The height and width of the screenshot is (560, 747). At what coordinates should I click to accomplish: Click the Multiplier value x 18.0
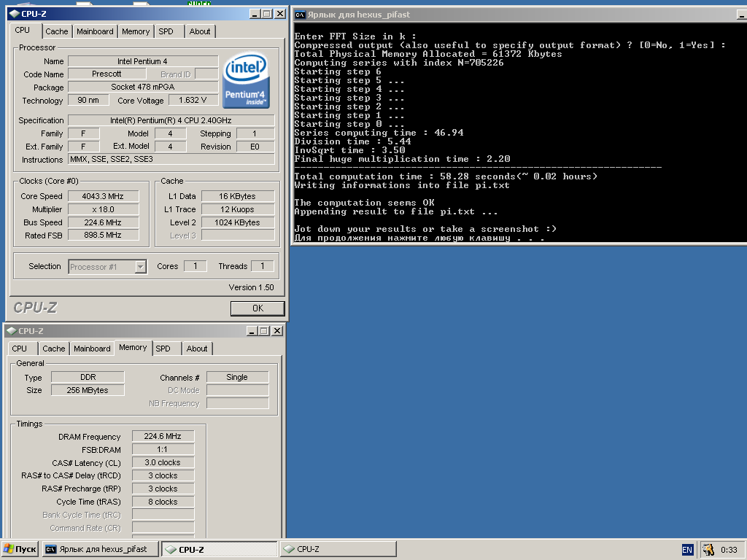[103, 209]
